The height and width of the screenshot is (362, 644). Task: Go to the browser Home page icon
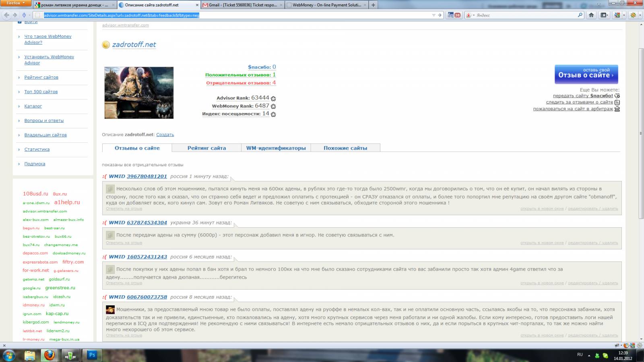[591, 15]
